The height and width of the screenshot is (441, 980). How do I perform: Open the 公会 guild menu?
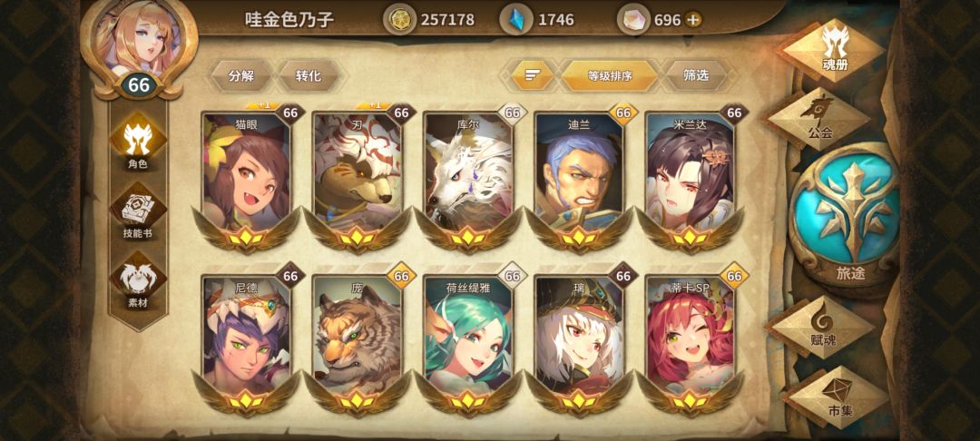click(x=820, y=119)
